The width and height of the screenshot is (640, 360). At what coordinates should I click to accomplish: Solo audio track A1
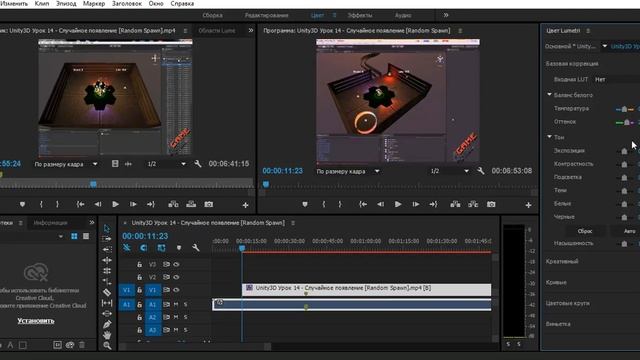tap(185, 304)
